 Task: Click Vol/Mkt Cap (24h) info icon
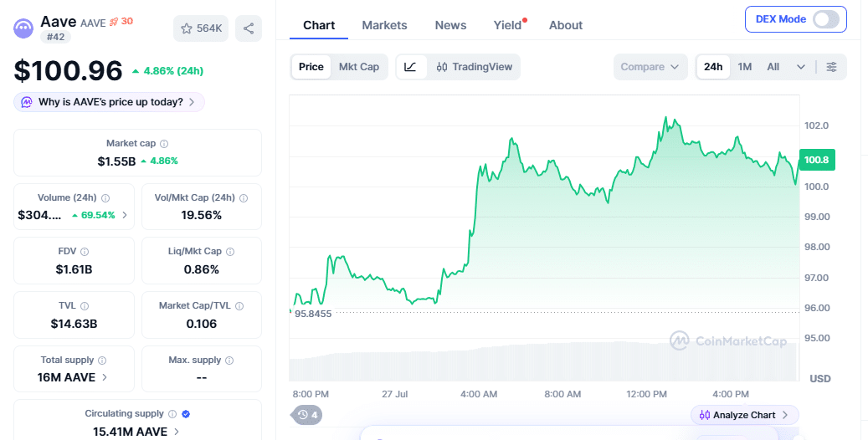[244, 198]
